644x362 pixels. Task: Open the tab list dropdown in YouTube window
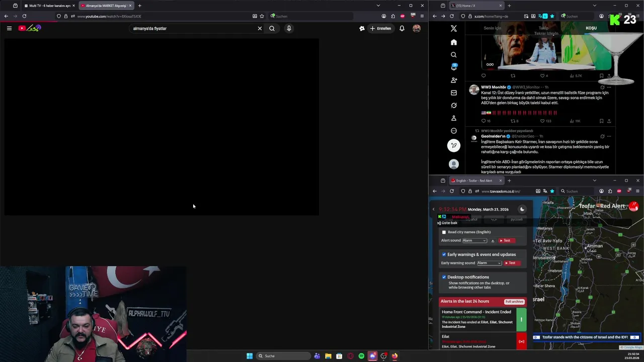click(x=378, y=6)
